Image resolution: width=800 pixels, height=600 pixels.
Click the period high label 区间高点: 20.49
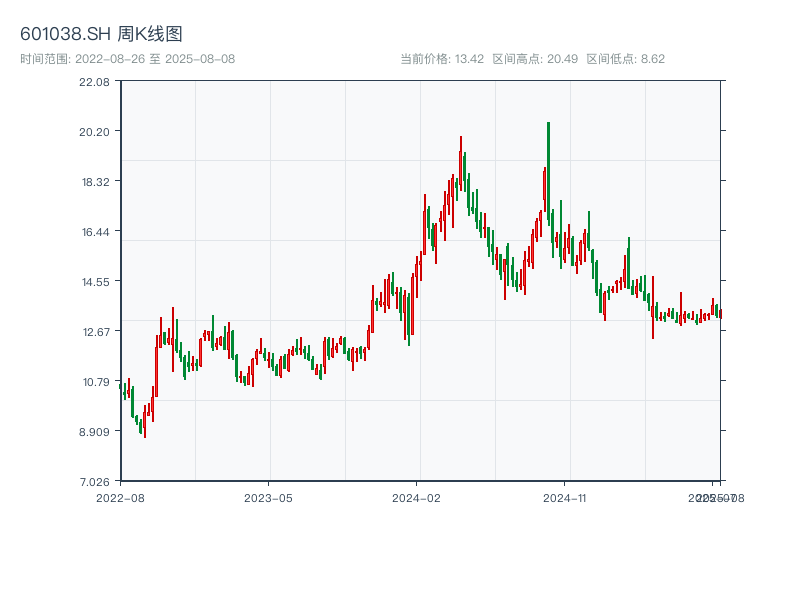(535, 59)
